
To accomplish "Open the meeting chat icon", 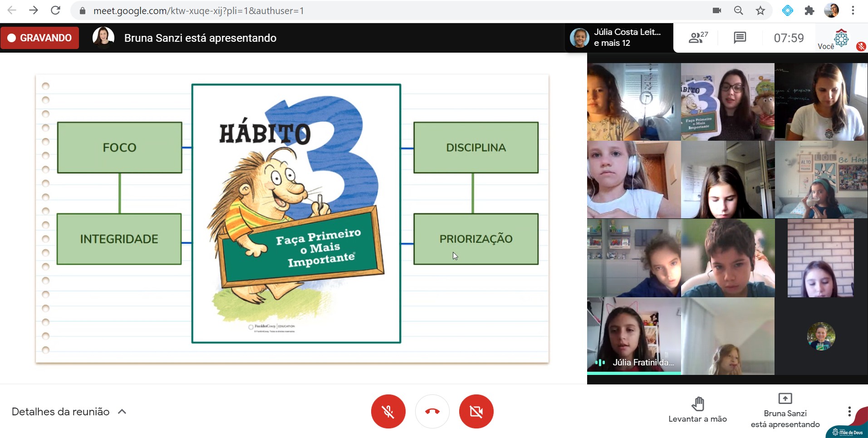I will pyautogui.click(x=740, y=38).
